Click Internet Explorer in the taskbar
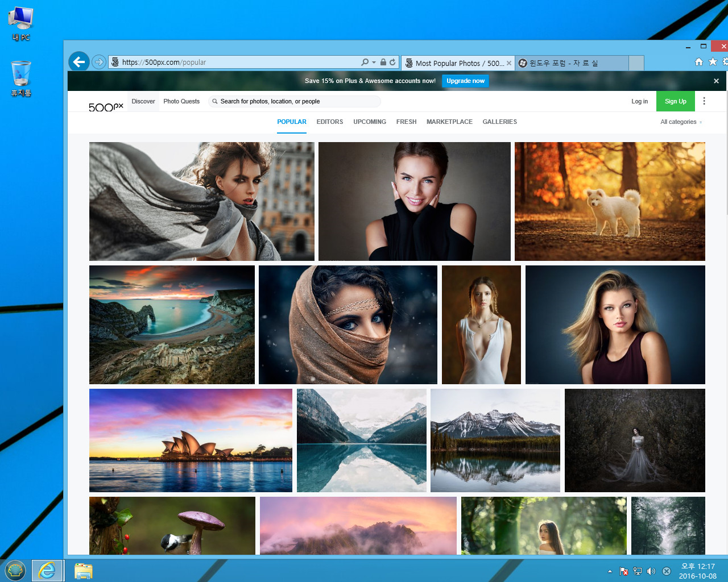Viewport: 728px width, 582px height. [x=47, y=570]
